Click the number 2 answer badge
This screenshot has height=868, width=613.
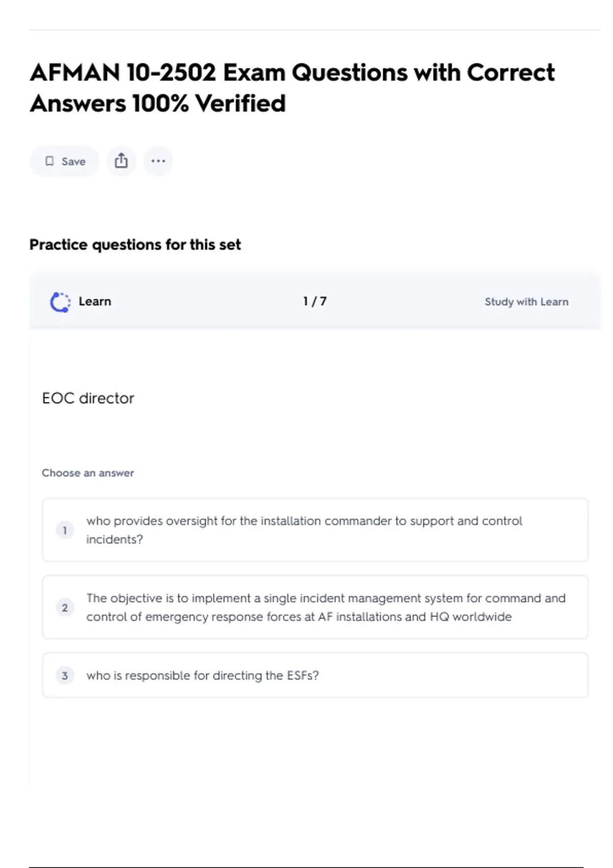(x=65, y=608)
